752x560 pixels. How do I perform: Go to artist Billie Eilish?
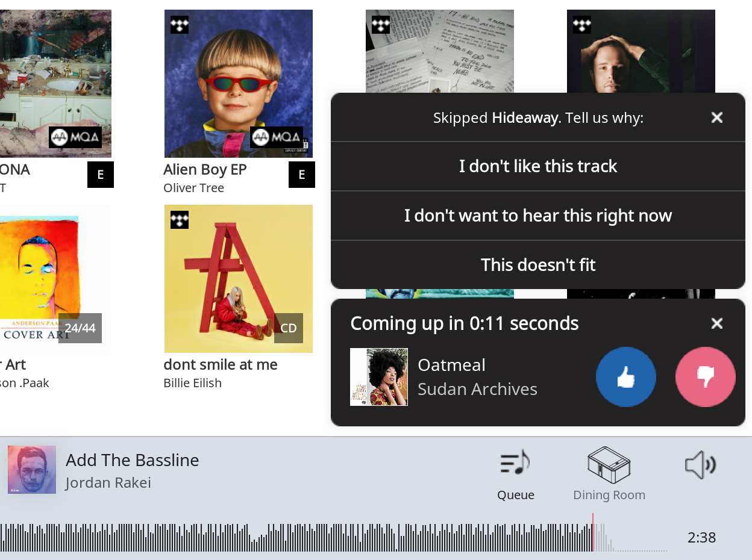pyautogui.click(x=192, y=383)
